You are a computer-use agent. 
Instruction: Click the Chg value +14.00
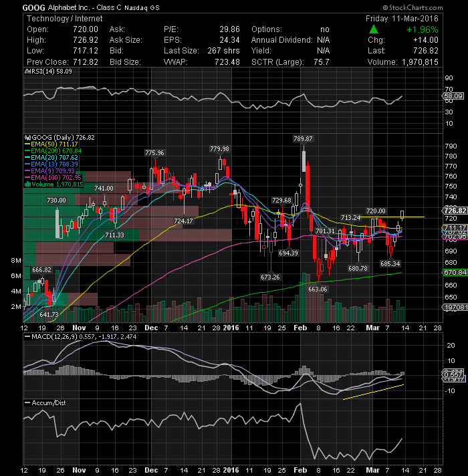[426, 40]
